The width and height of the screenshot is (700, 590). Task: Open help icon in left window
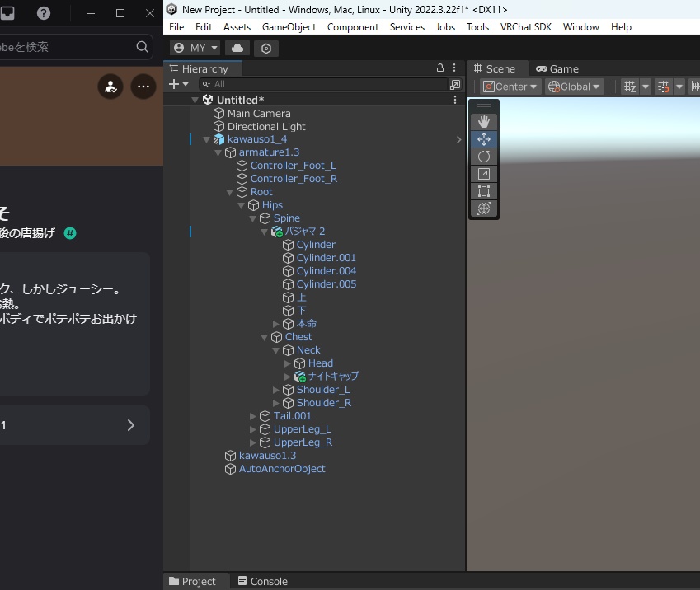(44, 13)
